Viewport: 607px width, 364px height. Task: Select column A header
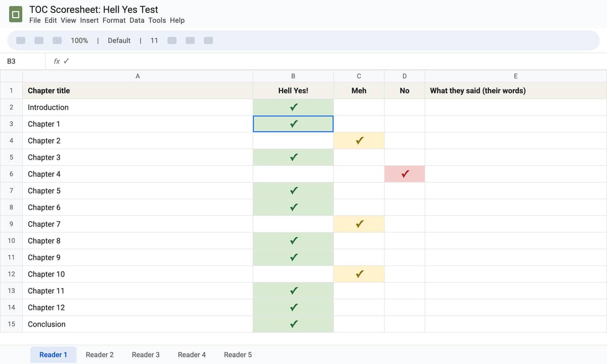pos(138,76)
